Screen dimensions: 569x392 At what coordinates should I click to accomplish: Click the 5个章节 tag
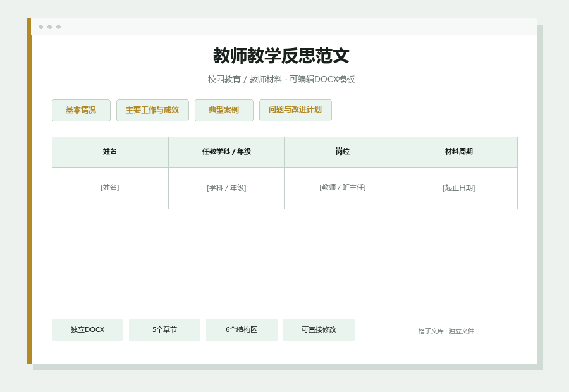pos(164,329)
